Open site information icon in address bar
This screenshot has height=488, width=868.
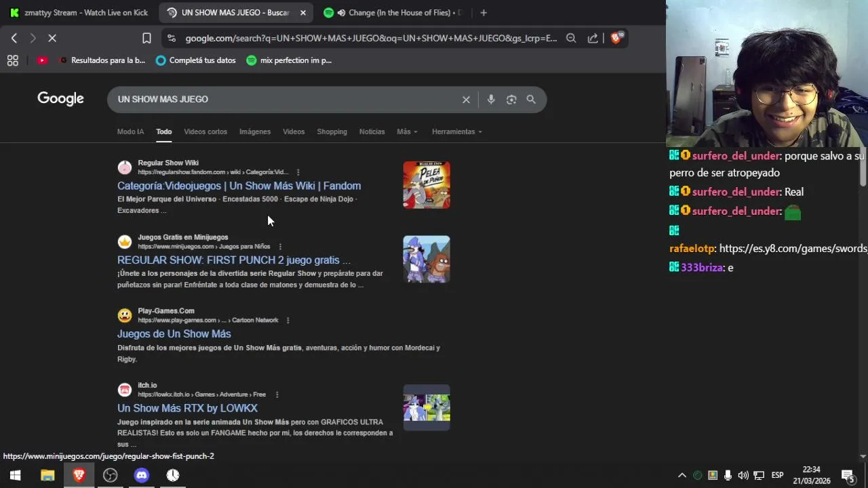point(171,39)
